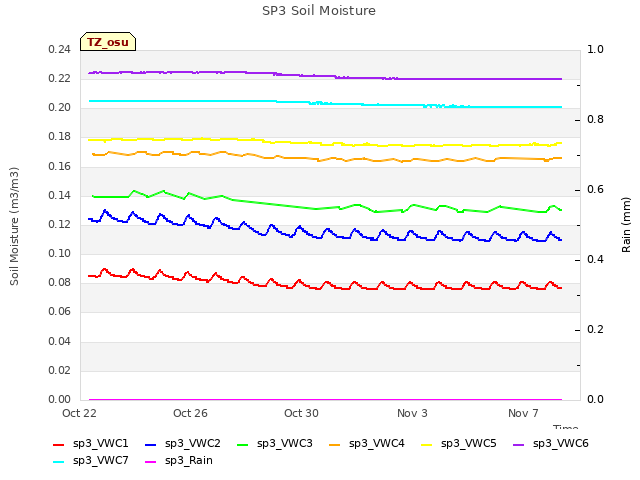This screenshot has width=640, height=480.
Task: Click the Oct 30 x-axis tick label
Action: (x=301, y=413)
